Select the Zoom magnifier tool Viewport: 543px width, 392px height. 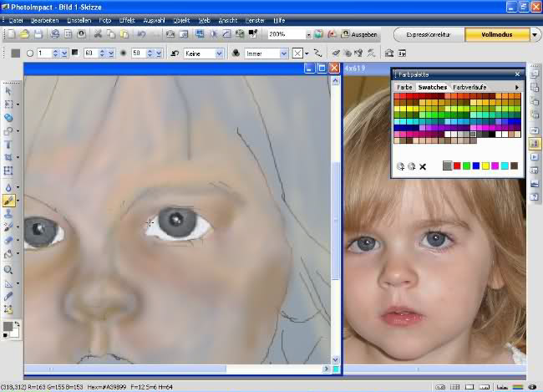(x=8, y=270)
